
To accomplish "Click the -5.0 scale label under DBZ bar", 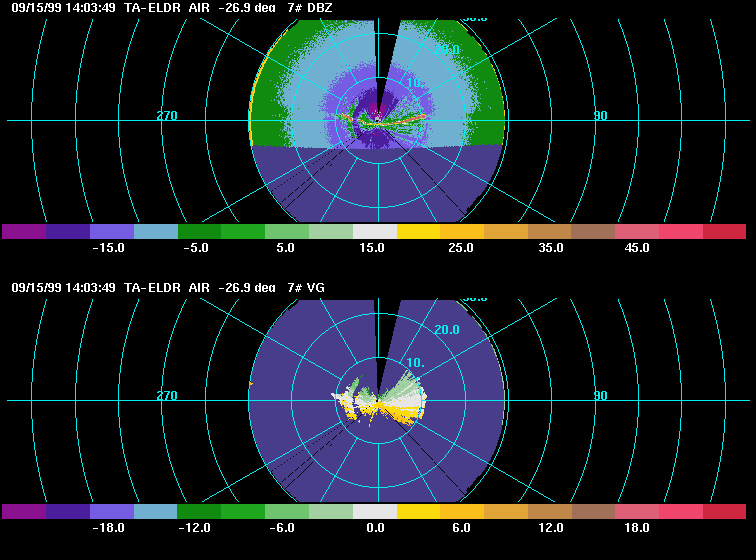I will 196,248.
